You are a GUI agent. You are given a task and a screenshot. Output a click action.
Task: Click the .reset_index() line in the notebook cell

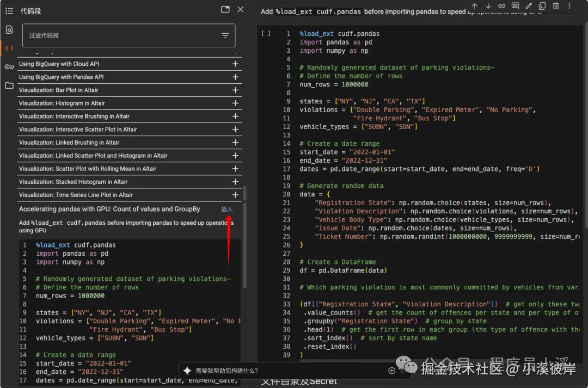tap(330, 347)
